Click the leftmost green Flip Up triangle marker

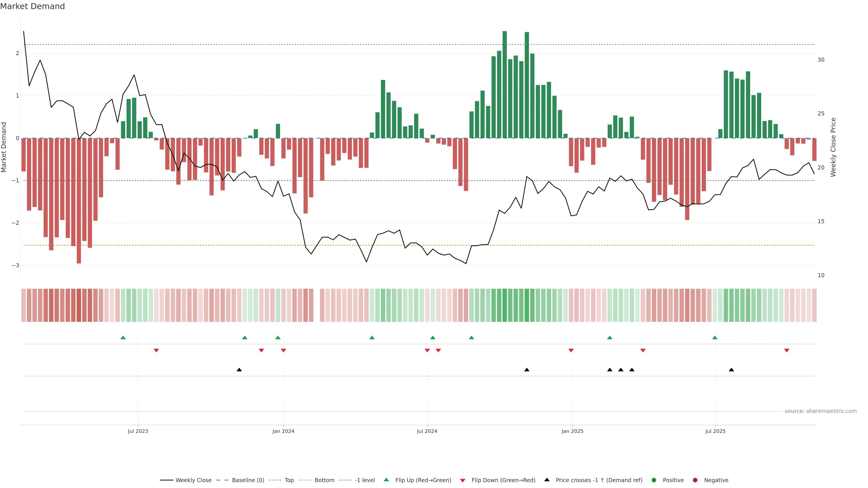click(x=123, y=338)
